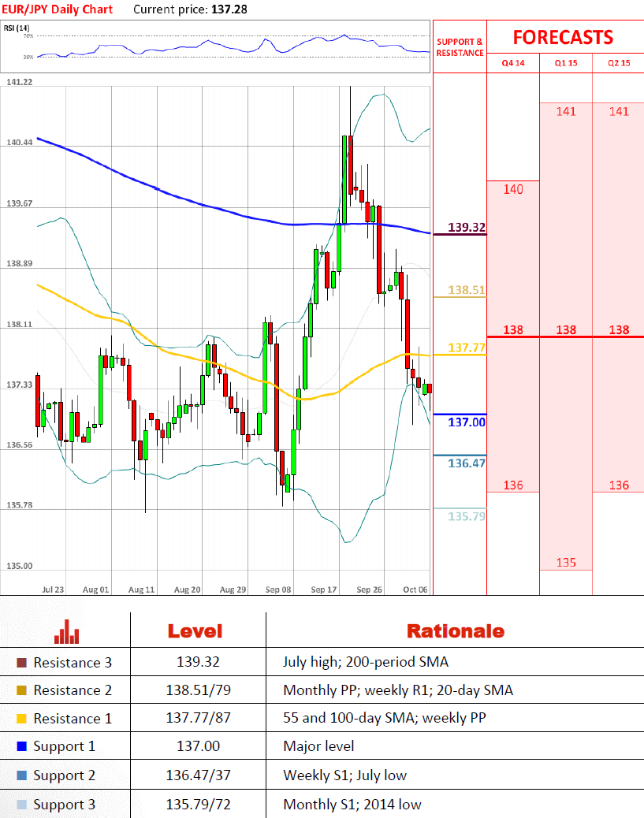Click the RSI indicator line panel
The image size is (644, 818).
tap(215, 46)
